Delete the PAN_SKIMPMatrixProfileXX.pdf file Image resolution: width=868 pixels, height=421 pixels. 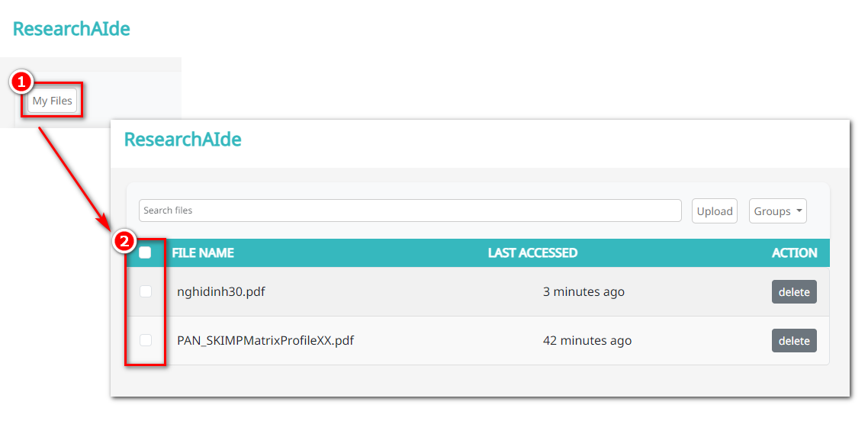(x=794, y=341)
